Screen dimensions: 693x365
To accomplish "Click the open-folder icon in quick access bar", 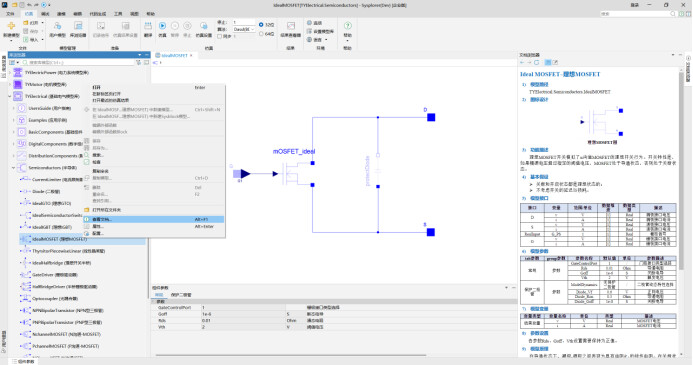I will (14, 5).
